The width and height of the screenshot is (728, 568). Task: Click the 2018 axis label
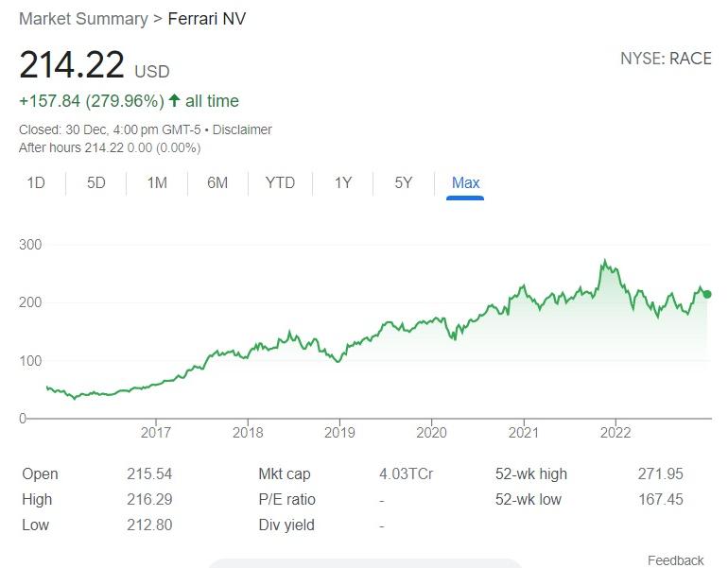[248, 433]
